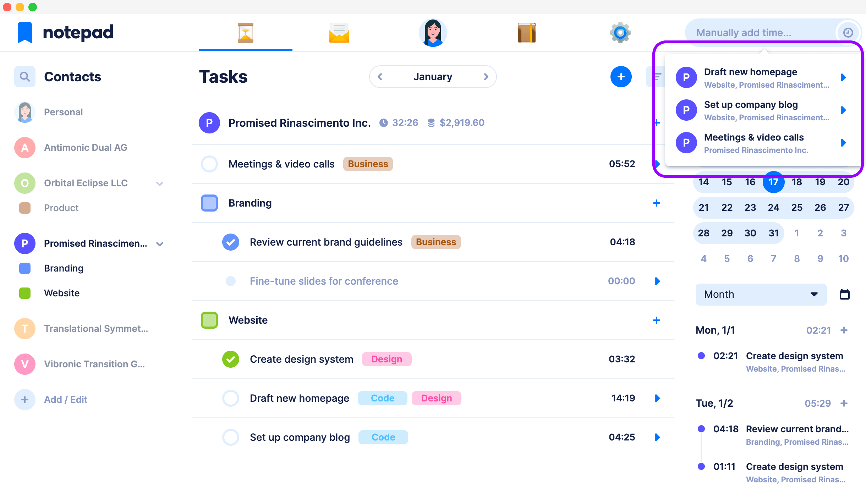
Task: Toggle the checkbox on Create design system
Action: tap(231, 359)
